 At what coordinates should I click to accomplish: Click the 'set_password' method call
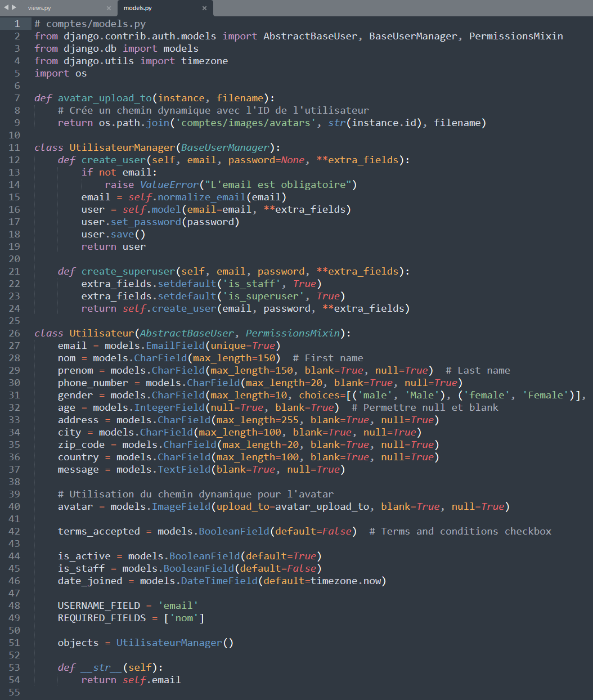tap(146, 222)
